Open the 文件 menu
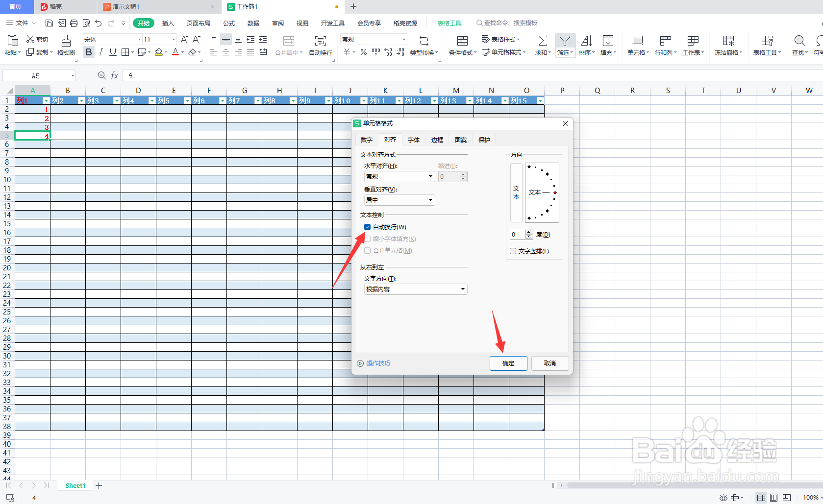This screenshot has width=823, height=504. pos(21,23)
